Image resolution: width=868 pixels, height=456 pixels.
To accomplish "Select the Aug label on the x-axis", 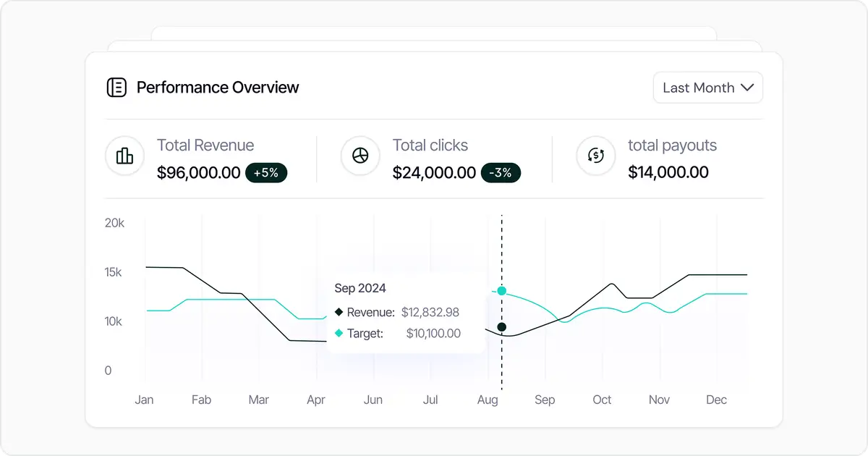I will 488,400.
